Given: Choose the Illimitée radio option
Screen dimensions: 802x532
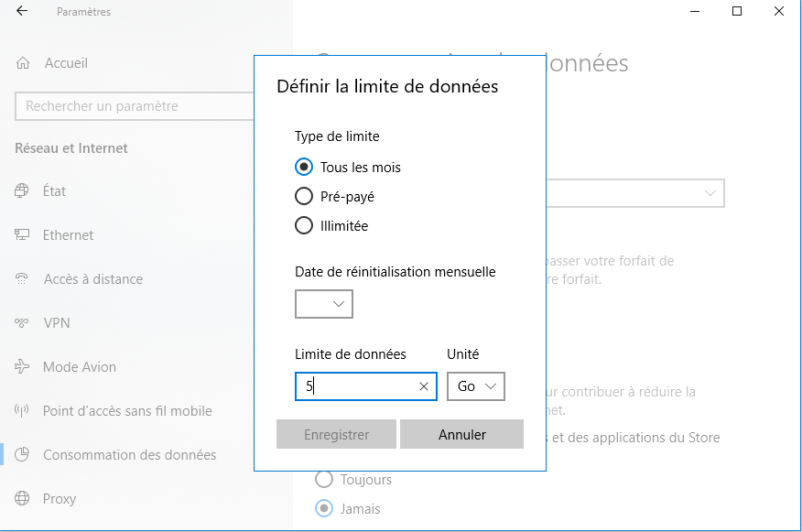Looking at the screenshot, I should [304, 226].
